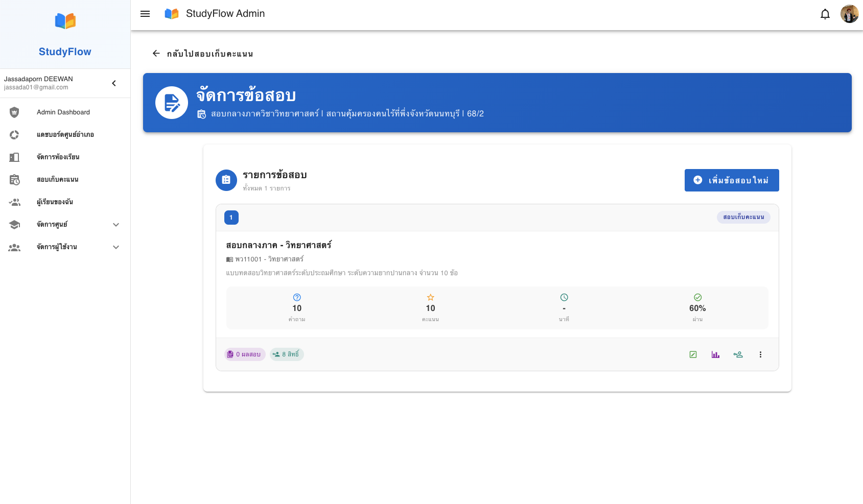
Task: Go back via กลับไปสอบเก็บคะแนน arrow
Action: coord(156,54)
